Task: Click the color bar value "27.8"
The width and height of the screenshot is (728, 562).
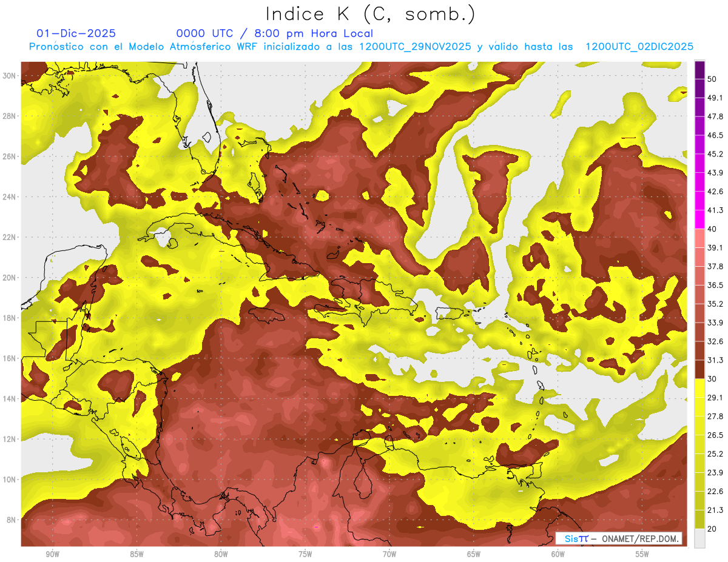Action: coord(715,416)
